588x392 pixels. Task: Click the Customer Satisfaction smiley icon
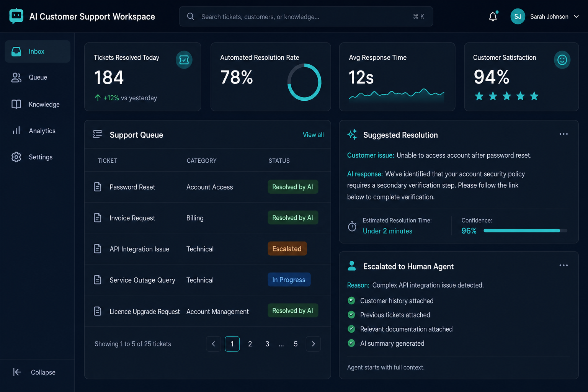tap(562, 60)
